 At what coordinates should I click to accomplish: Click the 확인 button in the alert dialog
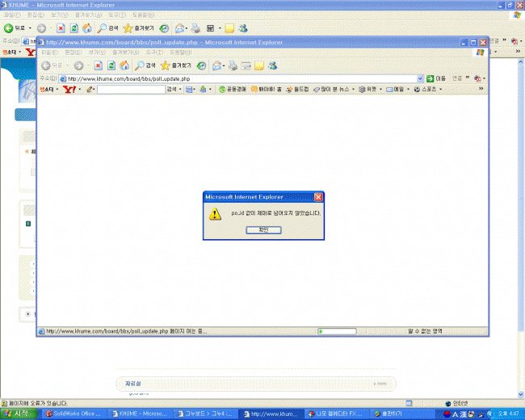263,229
